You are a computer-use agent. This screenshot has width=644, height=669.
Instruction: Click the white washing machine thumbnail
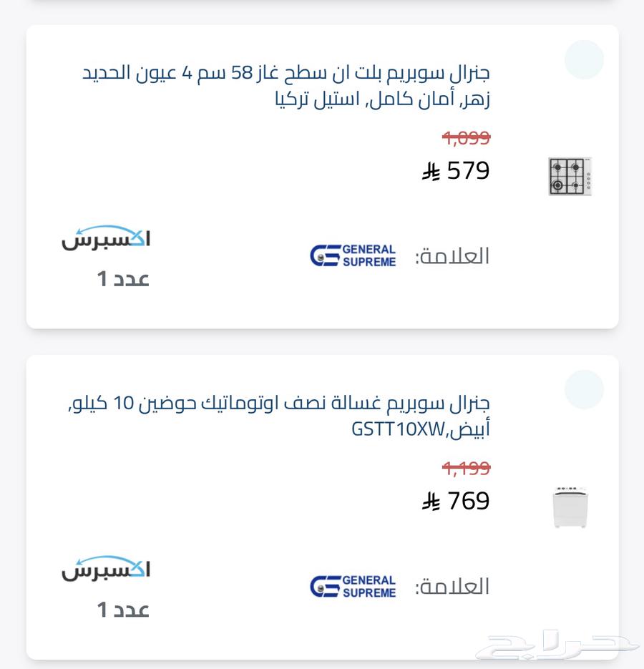point(570,507)
